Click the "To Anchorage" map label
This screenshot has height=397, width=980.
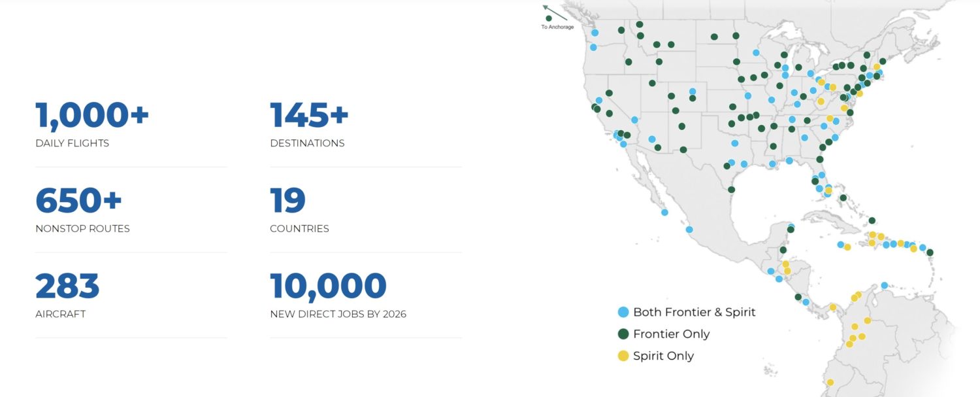click(x=557, y=27)
